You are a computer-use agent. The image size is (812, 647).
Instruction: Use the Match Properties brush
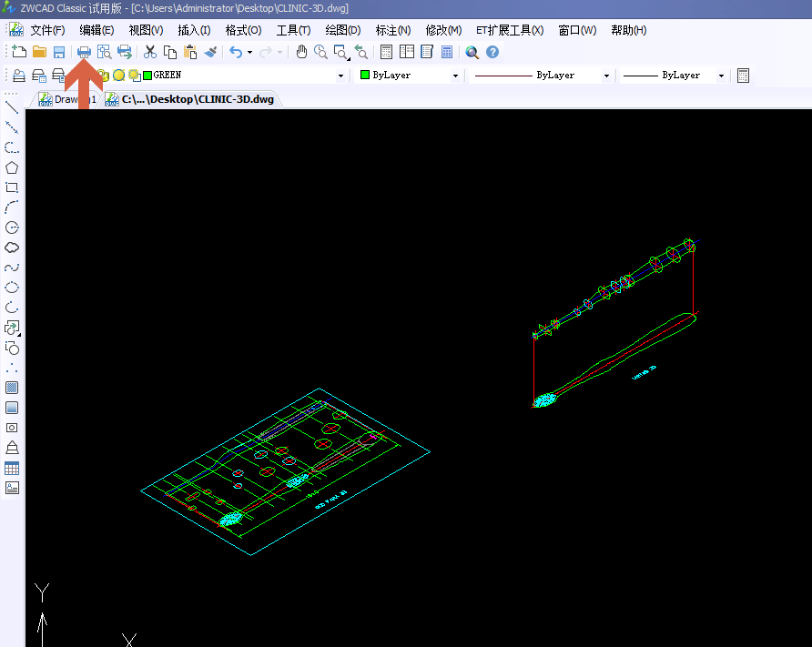coord(210,52)
